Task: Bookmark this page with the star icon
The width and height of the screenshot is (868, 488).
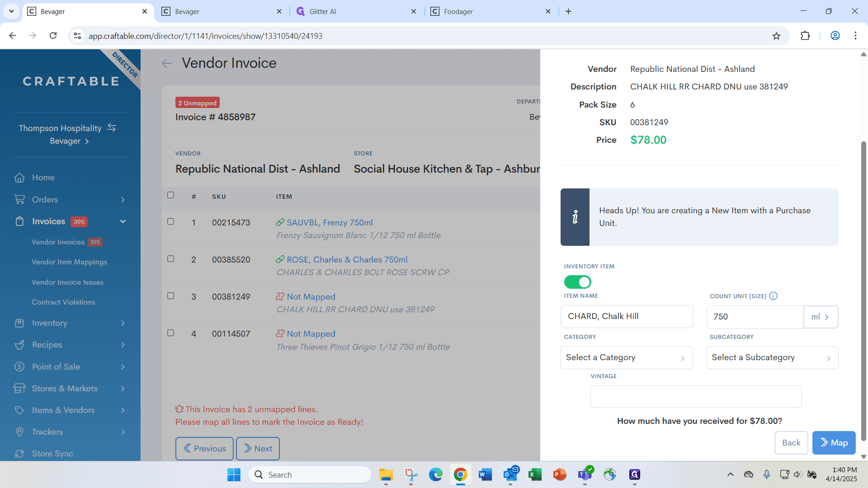Action: click(x=776, y=36)
